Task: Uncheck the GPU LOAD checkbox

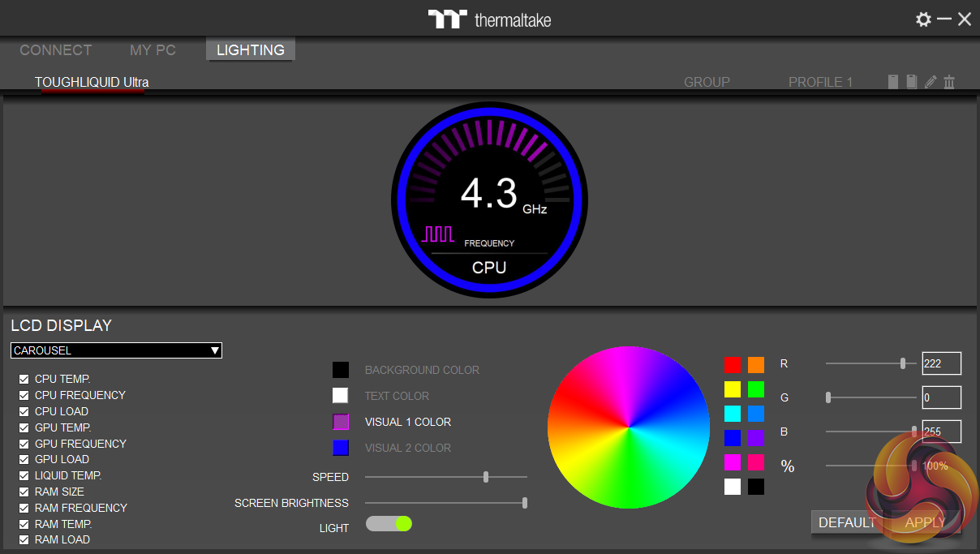Action: pos(24,459)
